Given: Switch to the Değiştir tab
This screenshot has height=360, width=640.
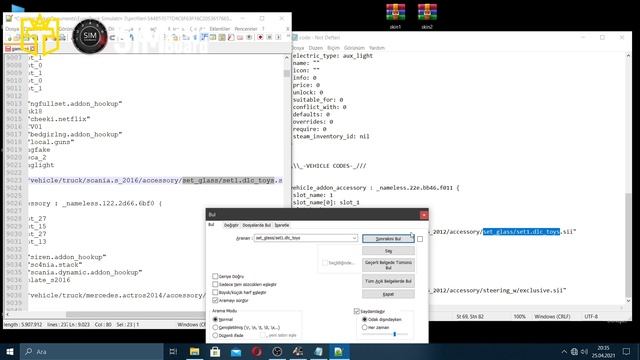Looking at the screenshot, I should pyautogui.click(x=231, y=225).
